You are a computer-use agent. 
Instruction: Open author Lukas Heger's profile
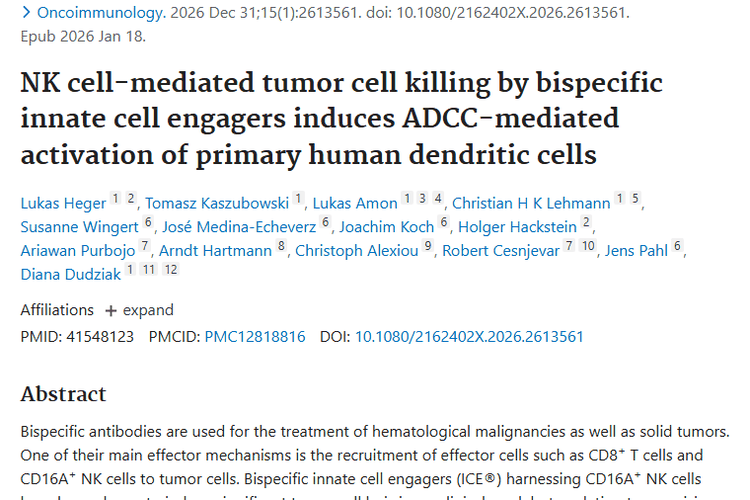[x=63, y=203]
